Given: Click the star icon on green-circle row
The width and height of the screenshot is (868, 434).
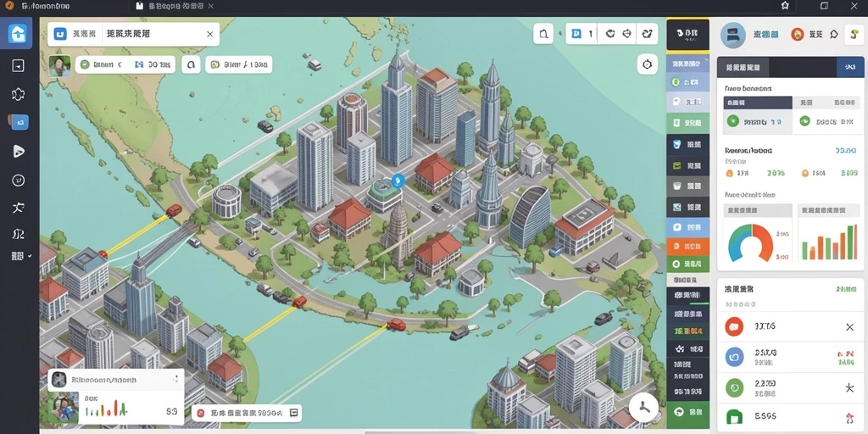Looking at the screenshot, I should pyautogui.click(x=849, y=388).
